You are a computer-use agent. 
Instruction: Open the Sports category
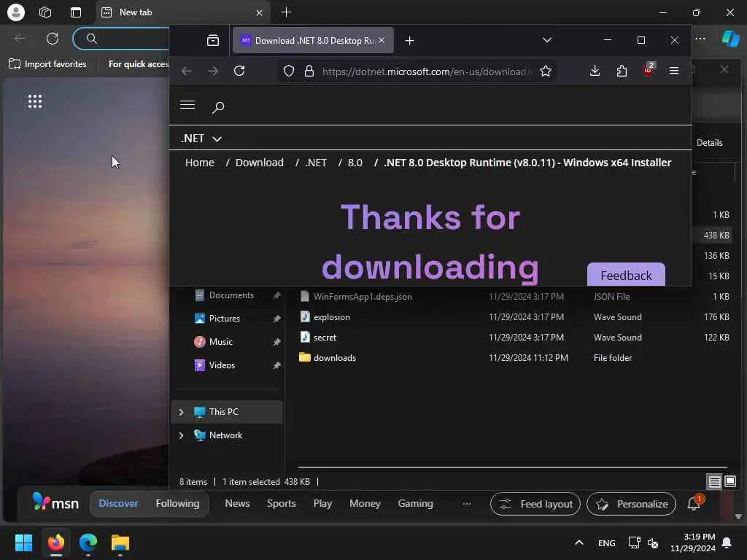click(x=281, y=503)
